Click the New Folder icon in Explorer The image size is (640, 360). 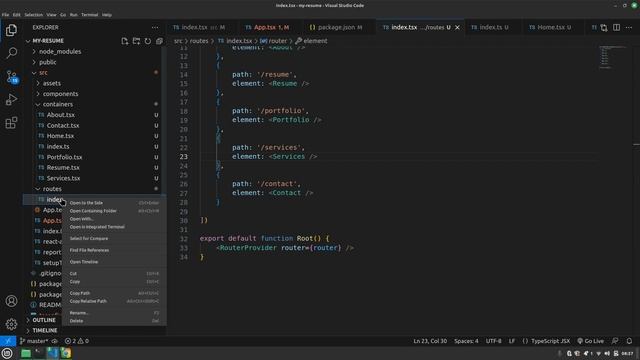pos(136,41)
